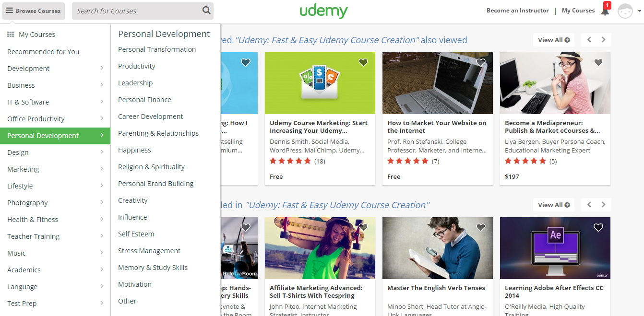Click View All for enrolled-in courses row
Image resolution: width=644 pixels, height=316 pixels.
point(554,205)
